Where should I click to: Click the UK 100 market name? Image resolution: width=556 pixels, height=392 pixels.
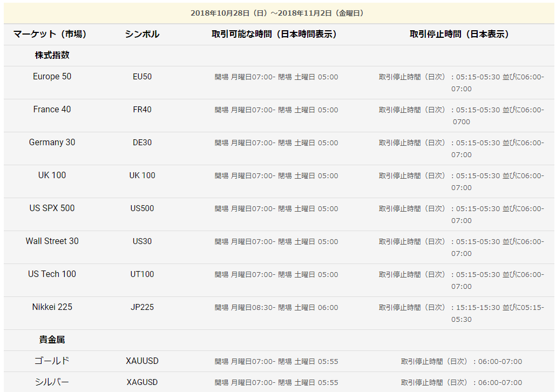pyautogui.click(x=52, y=175)
